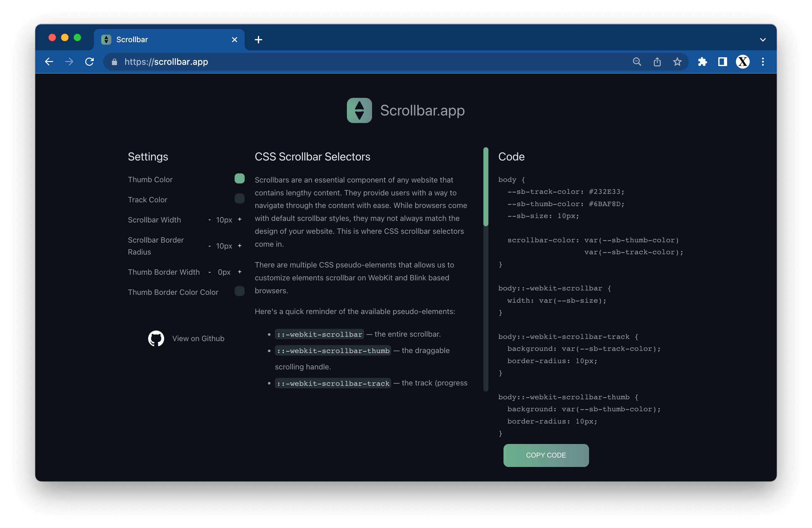Click the Track Color label
Viewport: 812px width, 528px height.
coord(147,200)
